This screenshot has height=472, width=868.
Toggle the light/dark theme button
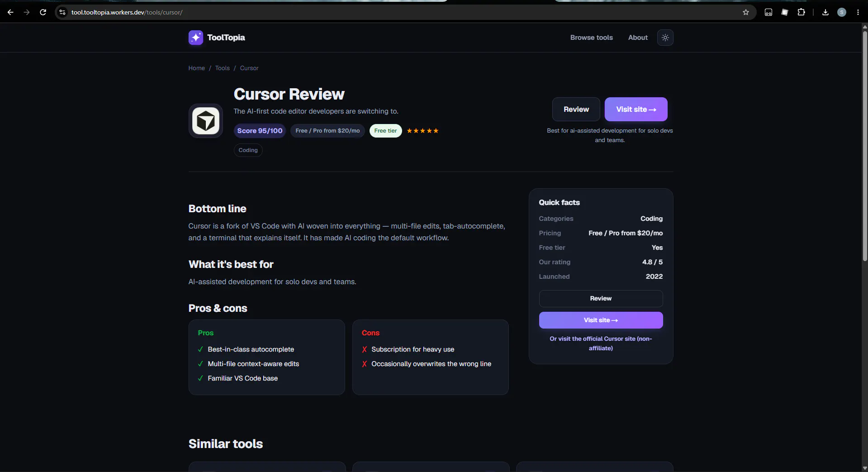point(665,38)
